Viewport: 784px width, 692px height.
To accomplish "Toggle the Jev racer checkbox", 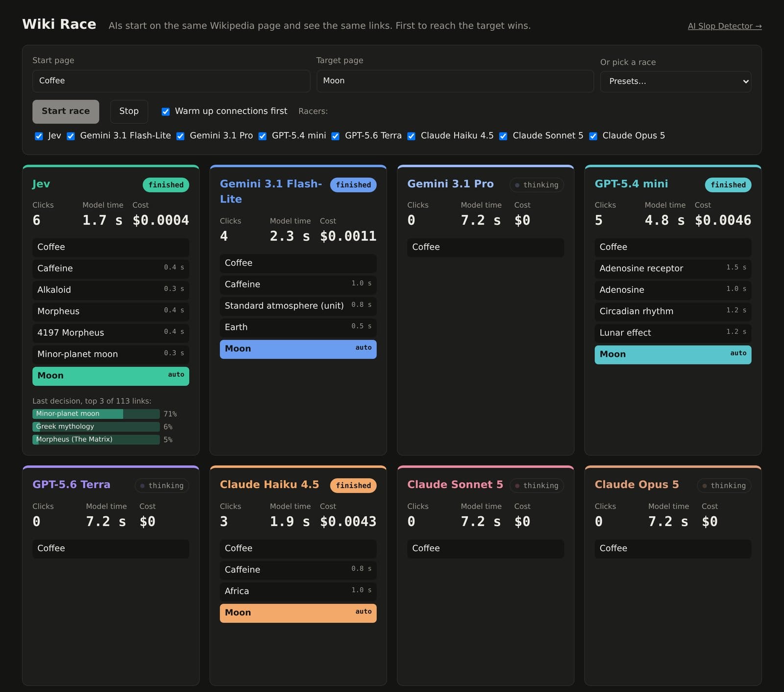I will tap(39, 136).
